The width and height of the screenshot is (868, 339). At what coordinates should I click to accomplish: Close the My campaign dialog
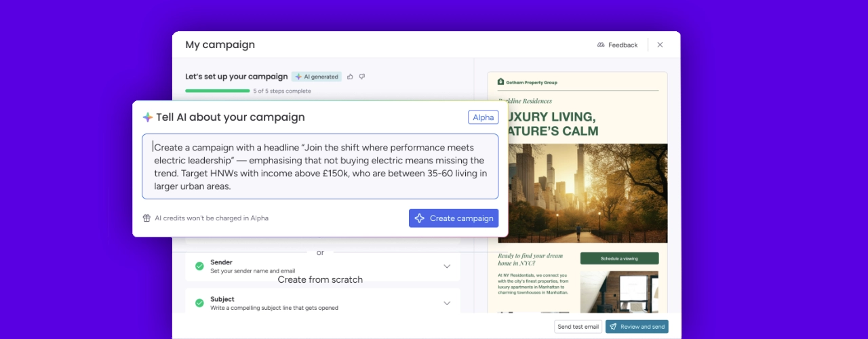[660, 45]
